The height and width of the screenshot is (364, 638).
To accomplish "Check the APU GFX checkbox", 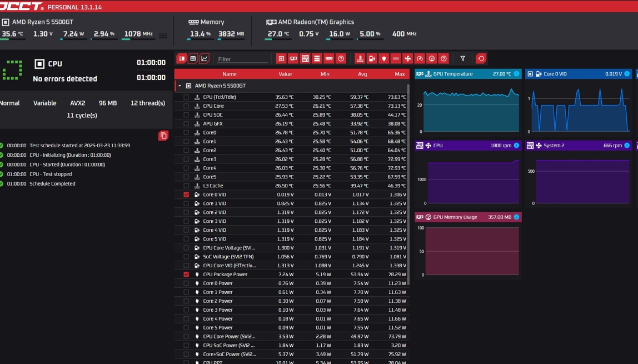I will coord(186,123).
